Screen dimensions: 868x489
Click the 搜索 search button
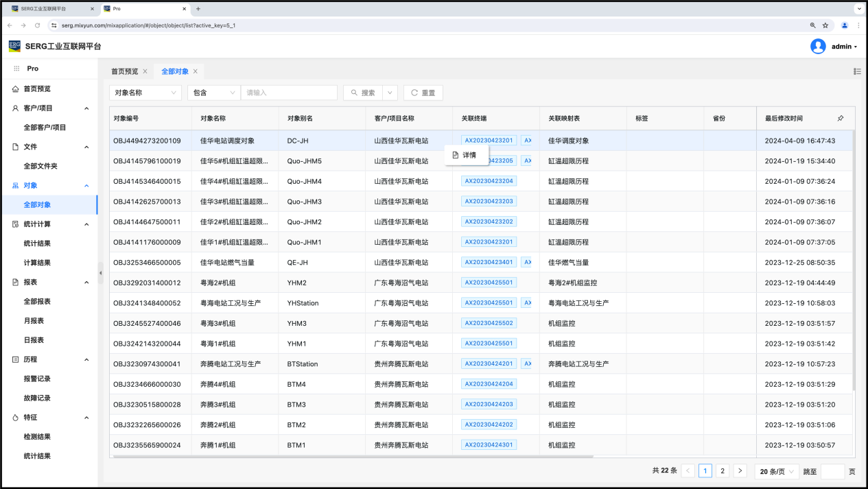coord(362,93)
